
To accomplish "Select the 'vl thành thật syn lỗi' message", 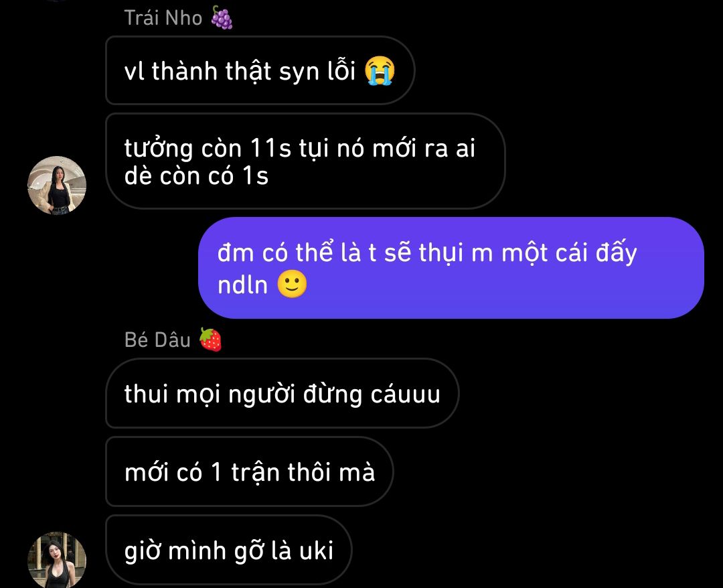I will pyautogui.click(x=260, y=70).
